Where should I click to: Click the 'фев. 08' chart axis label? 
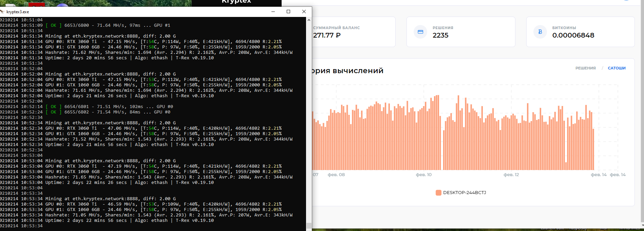pyautogui.click(x=336, y=175)
